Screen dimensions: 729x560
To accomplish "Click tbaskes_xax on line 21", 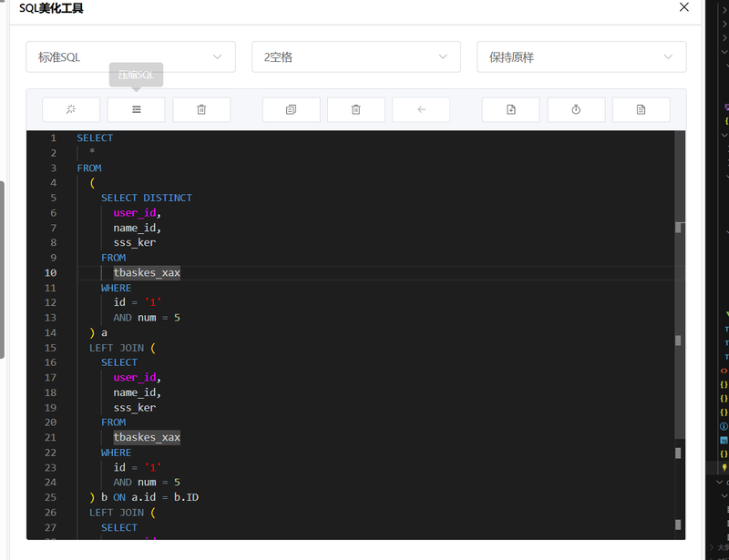I will [x=147, y=437].
